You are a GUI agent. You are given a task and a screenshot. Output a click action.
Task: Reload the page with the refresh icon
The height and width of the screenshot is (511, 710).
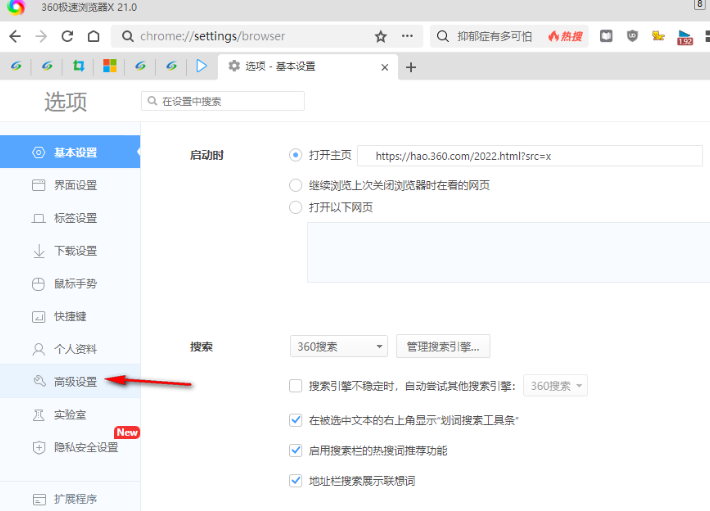[x=67, y=36]
